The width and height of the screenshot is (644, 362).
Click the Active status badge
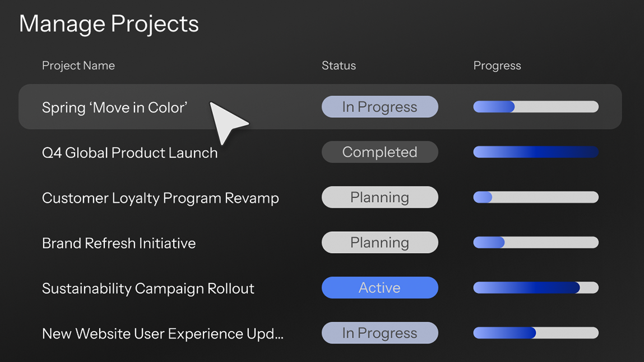pos(379,288)
